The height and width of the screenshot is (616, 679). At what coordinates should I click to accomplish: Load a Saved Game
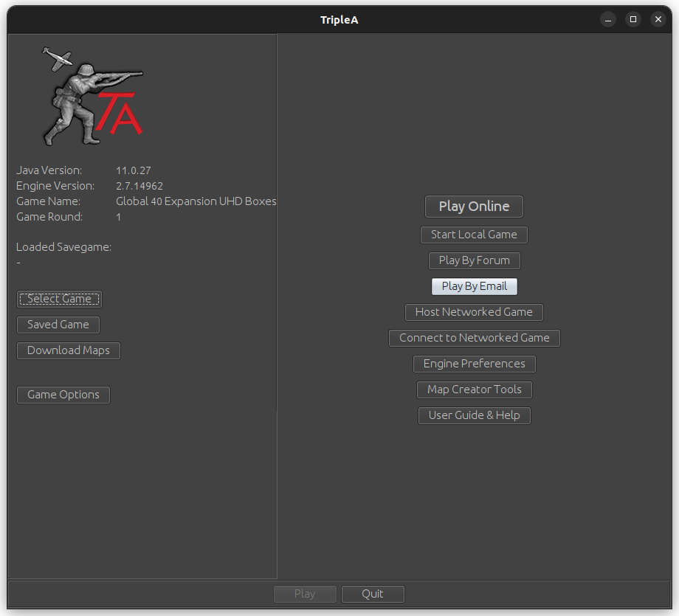[58, 325]
